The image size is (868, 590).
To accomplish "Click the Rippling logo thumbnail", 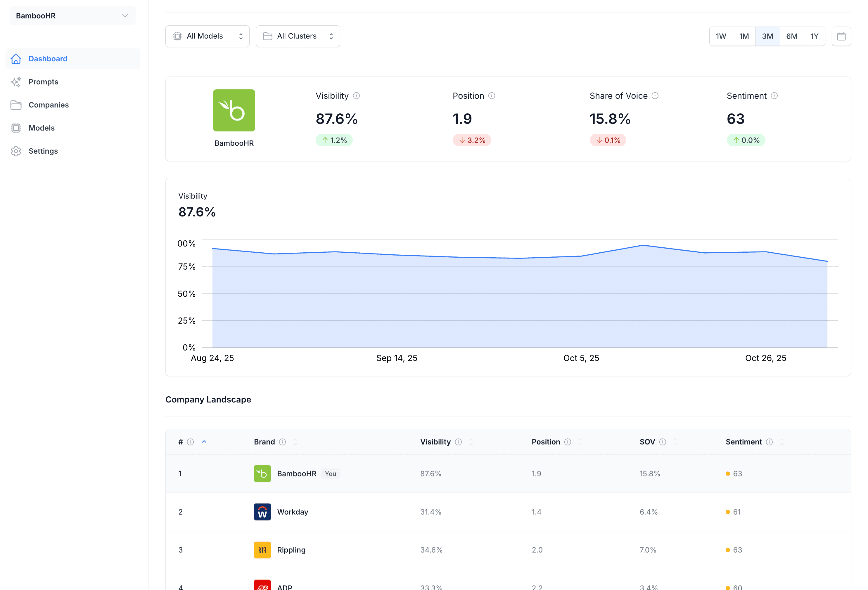I will 262,550.
